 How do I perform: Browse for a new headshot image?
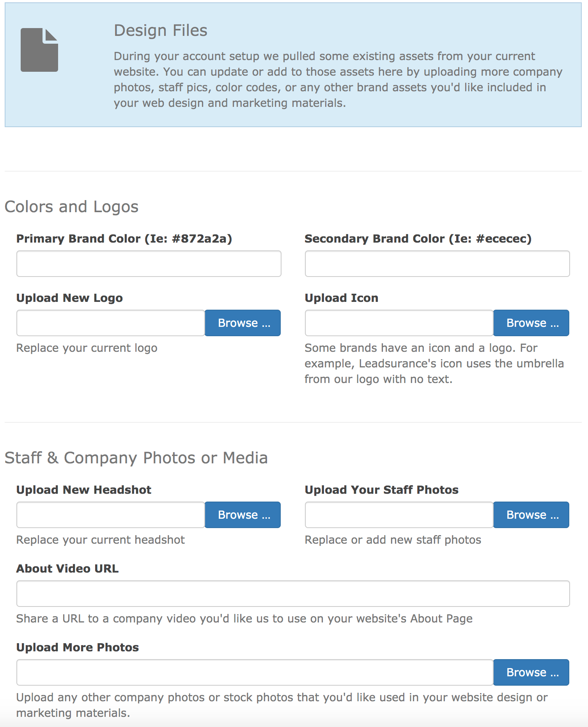(242, 514)
